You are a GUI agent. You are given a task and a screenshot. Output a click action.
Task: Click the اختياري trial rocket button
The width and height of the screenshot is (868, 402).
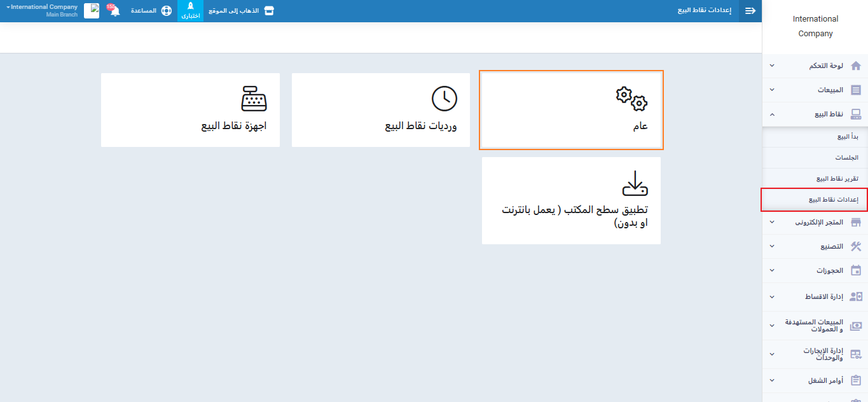[x=190, y=11]
